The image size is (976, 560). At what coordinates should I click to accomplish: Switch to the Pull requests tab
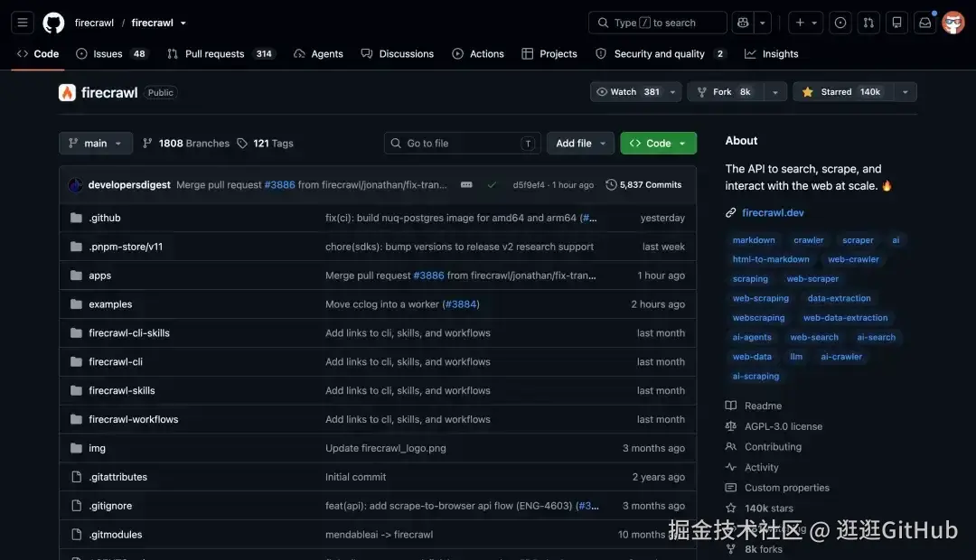tap(221, 54)
